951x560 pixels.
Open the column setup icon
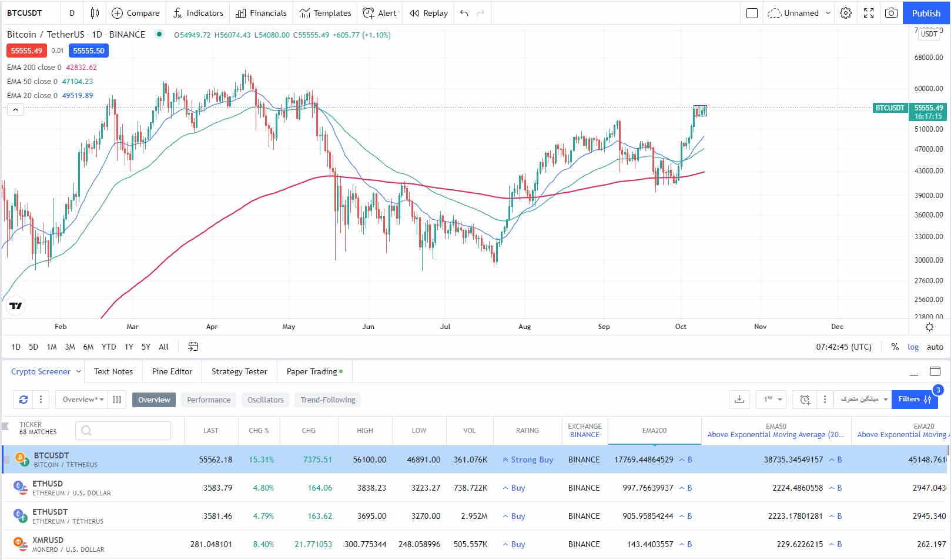[x=117, y=400]
